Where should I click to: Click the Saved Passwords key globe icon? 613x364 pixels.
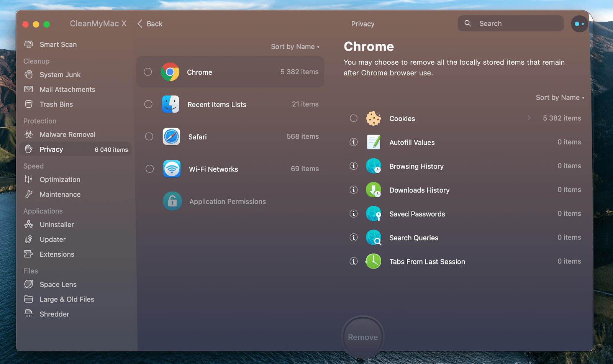(374, 214)
